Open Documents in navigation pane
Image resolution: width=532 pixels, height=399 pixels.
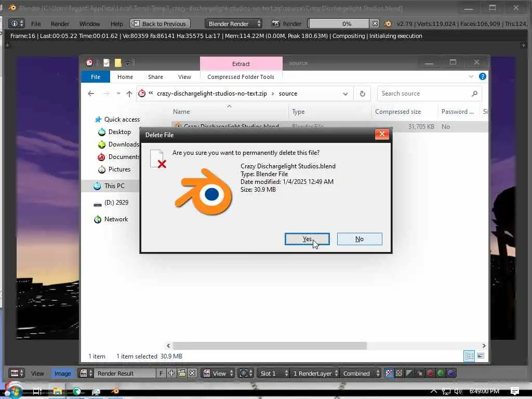click(x=119, y=157)
